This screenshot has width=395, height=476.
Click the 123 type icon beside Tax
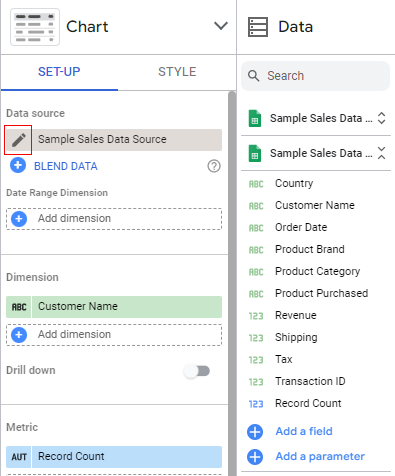click(x=256, y=360)
